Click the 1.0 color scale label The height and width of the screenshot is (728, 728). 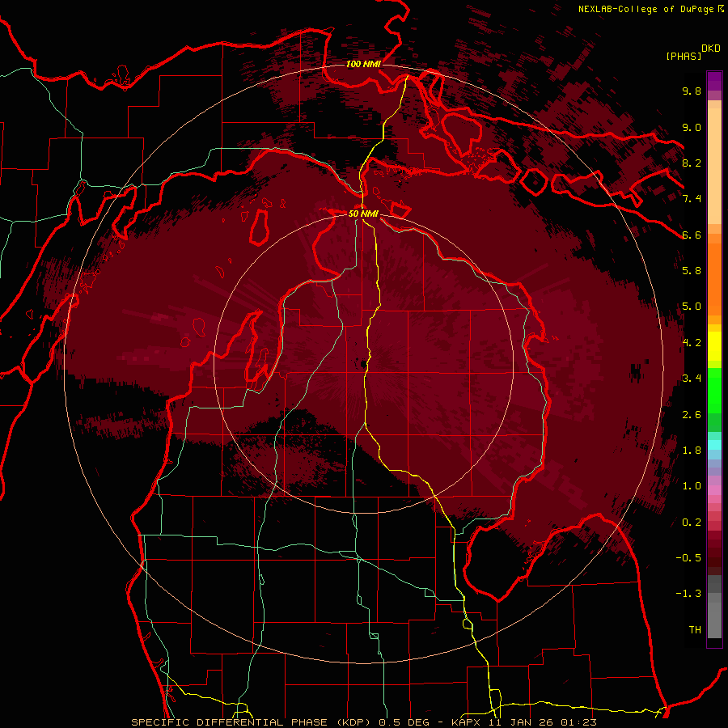pyautogui.click(x=692, y=486)
